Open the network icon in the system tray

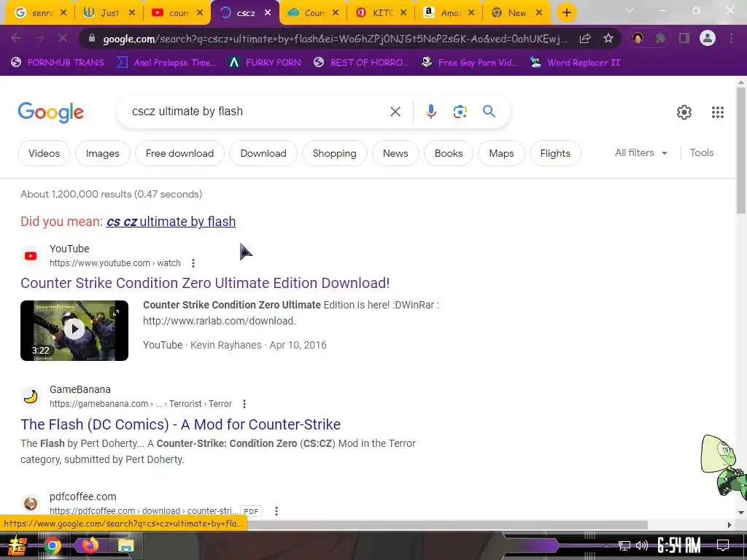click(x=624, y=545)
